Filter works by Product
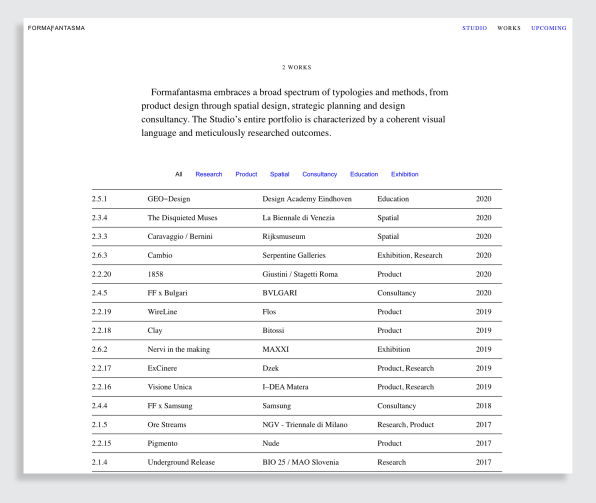The image size is (596, 503). tap(246, 174)
